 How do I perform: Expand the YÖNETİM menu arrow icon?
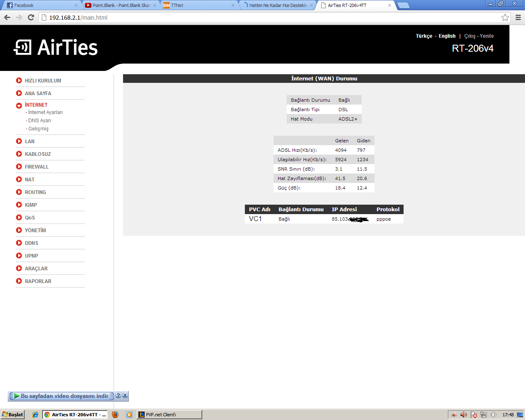click(19, 230)
